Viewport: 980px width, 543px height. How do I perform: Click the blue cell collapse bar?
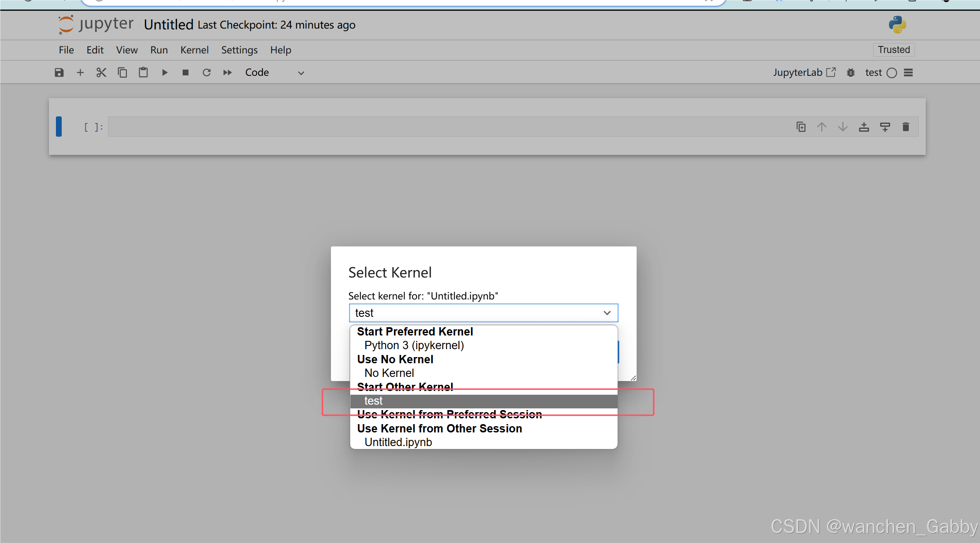click(59, 127)
